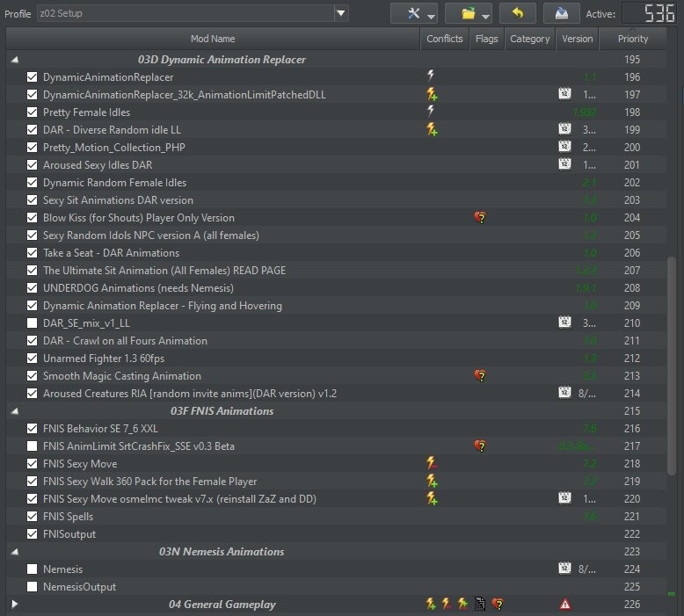684x616 pixels.
Task: Click conflict lightning icon for Pretty Female Idles
Action: pyautogui.click(x=431, y=112)
